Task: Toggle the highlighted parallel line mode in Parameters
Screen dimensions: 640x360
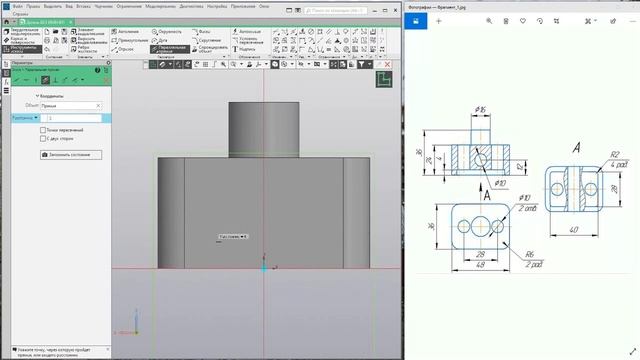Action: [45, 80]
